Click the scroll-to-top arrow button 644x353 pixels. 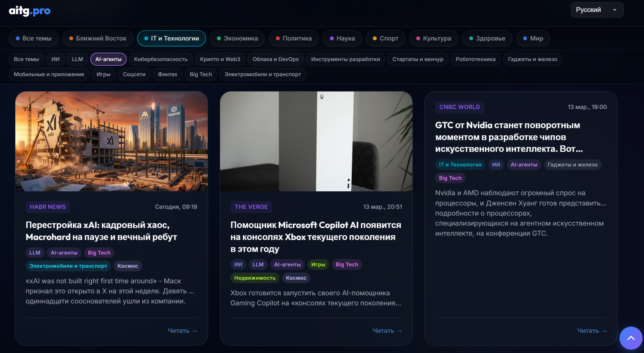coord(631,338)
